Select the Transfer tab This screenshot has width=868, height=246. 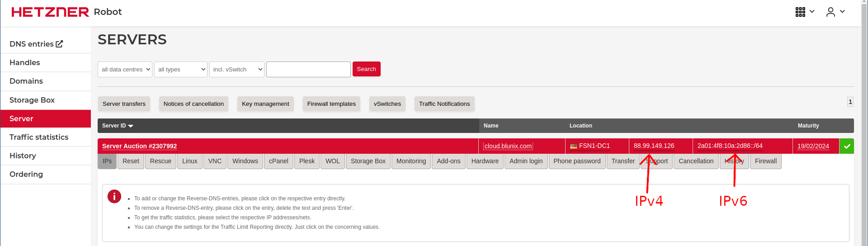[x=623, y=161]
